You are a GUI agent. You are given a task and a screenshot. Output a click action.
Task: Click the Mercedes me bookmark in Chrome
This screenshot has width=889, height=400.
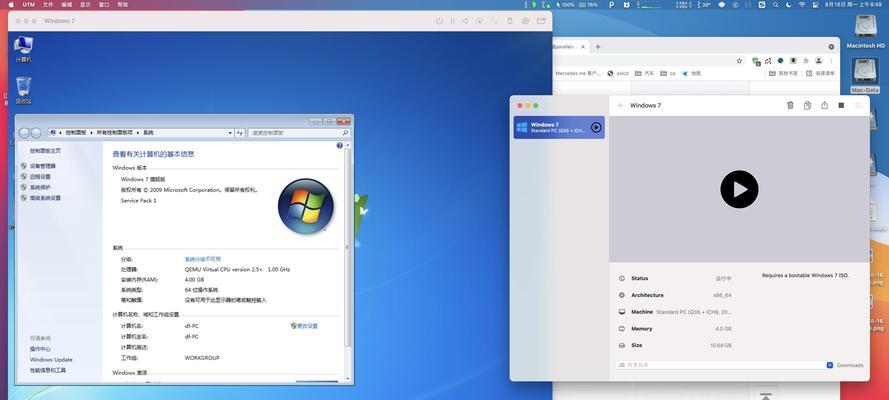[578, 74]
